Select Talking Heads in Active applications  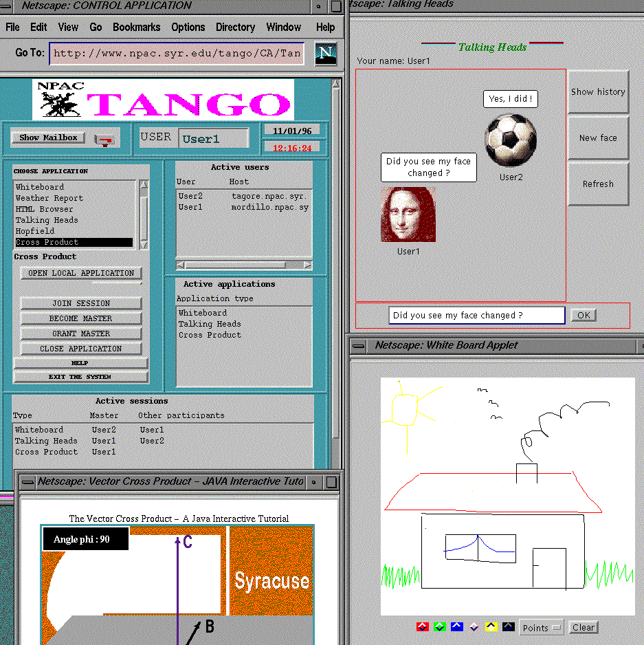(244, 324)
